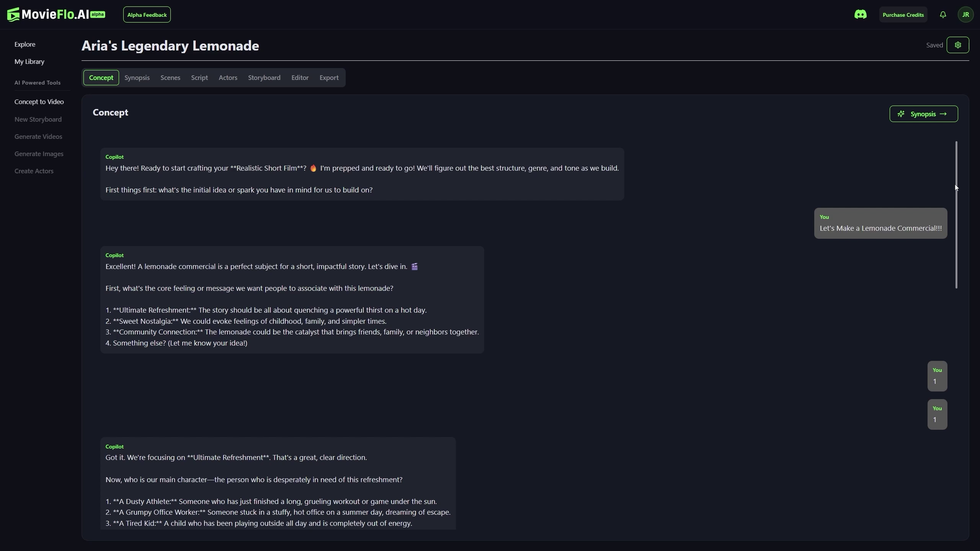Click the Purchase Credits button
Screen dimensions: 980x551
coord(903,15)
